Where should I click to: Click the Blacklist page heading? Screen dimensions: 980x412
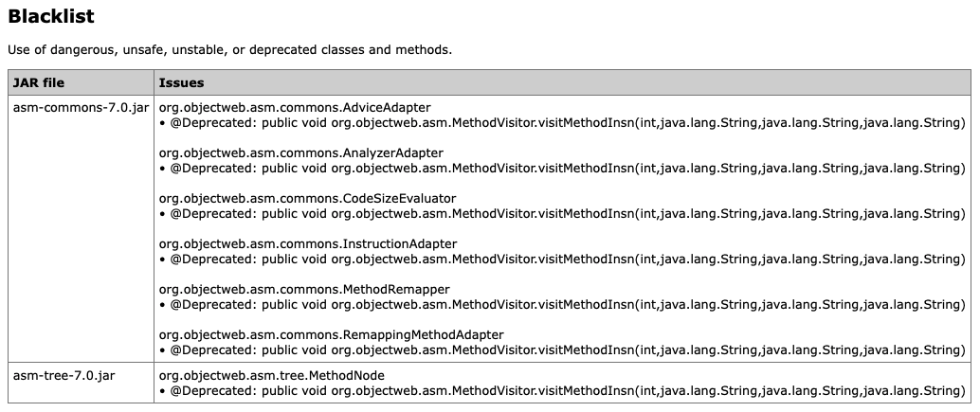51,17
